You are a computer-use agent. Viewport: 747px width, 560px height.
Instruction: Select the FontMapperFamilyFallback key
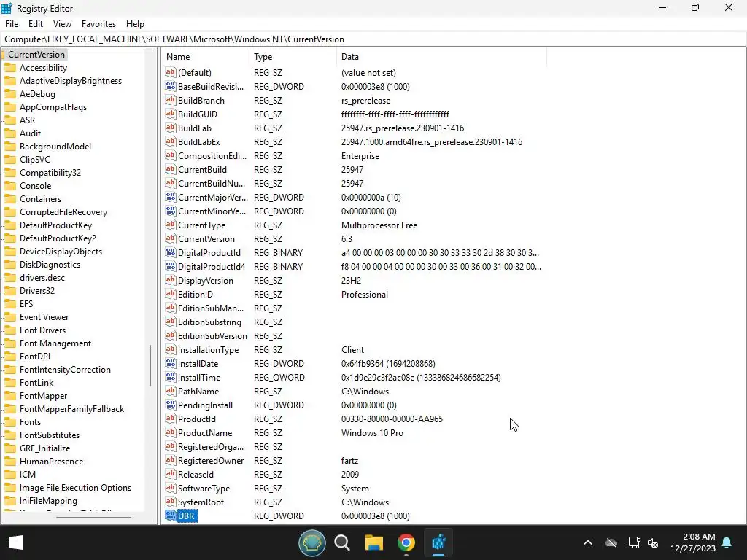(71, 409)
